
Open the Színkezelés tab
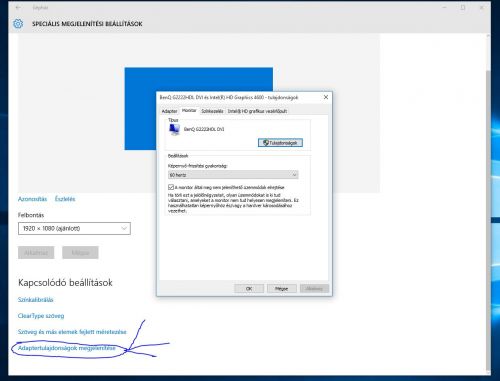[212, 111]
